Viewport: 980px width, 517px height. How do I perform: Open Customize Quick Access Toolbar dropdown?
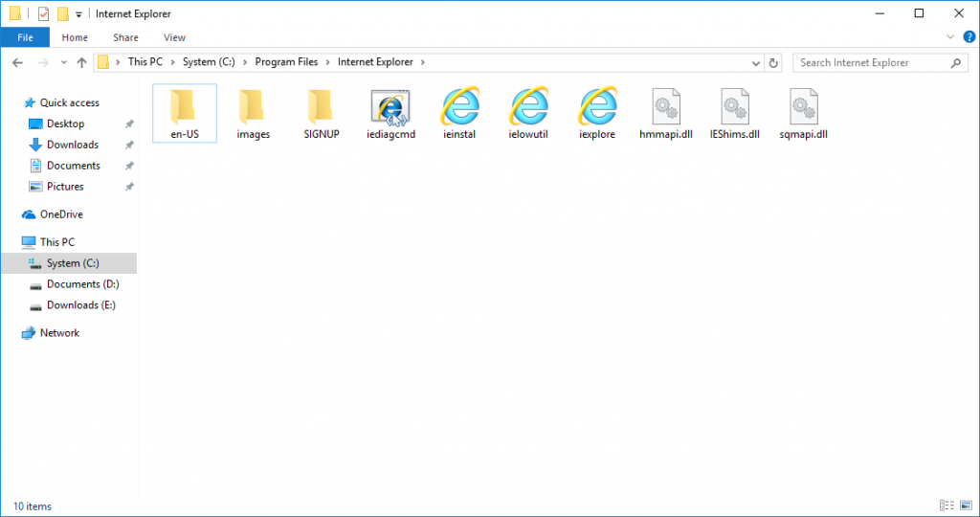pos(78,14)
